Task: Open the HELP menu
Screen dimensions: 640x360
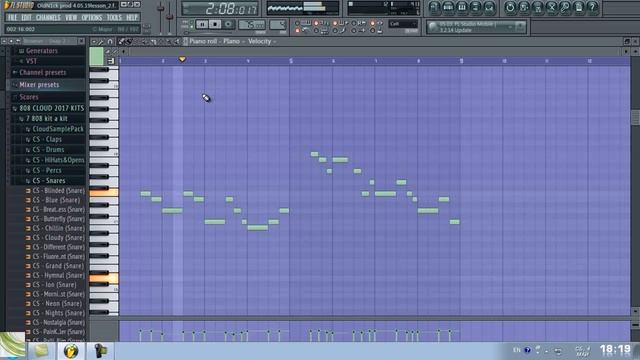Action: click(x=132, y=18)
